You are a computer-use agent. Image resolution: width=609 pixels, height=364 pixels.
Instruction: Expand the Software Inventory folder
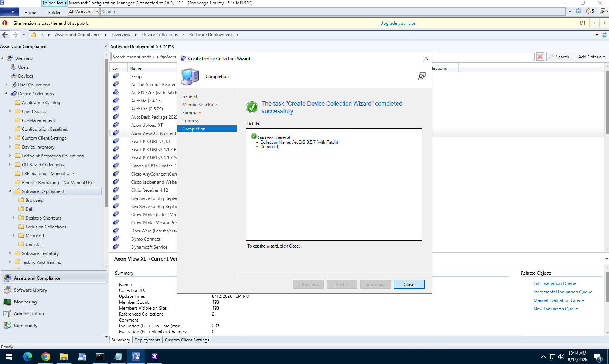[x=10, y=253]
